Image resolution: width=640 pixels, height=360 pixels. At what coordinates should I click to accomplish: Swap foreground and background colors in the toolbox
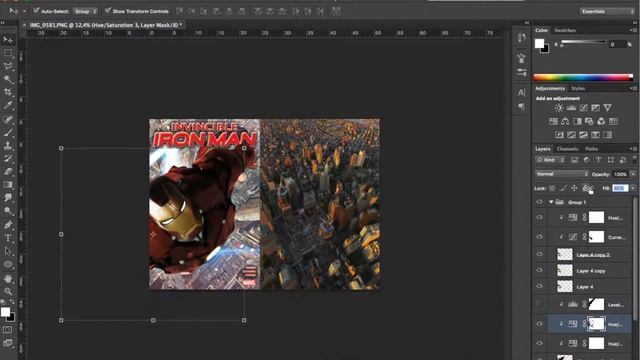tap(12, 302)
